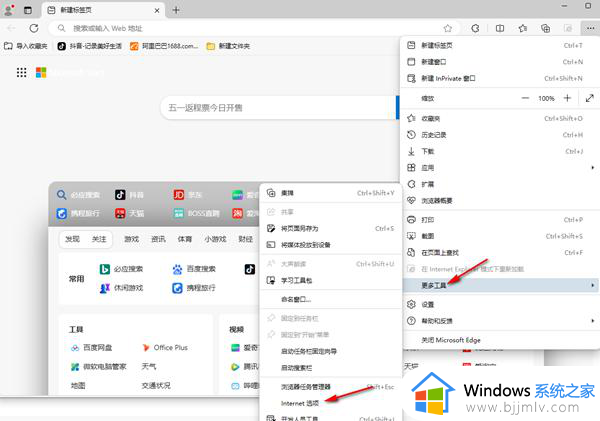Open the apps grid launcher icon
Viewport: 600px width, 421px height.
[x=21, y=72]
